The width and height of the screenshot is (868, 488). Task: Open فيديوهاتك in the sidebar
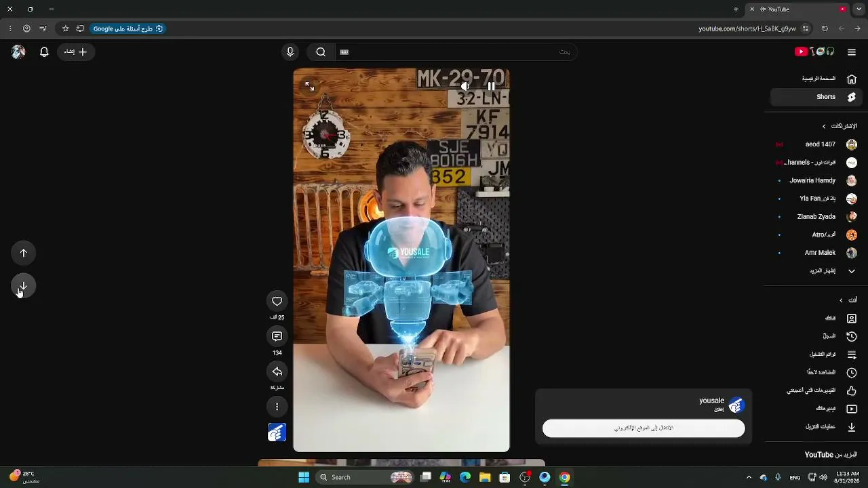[x=816, y=409]
